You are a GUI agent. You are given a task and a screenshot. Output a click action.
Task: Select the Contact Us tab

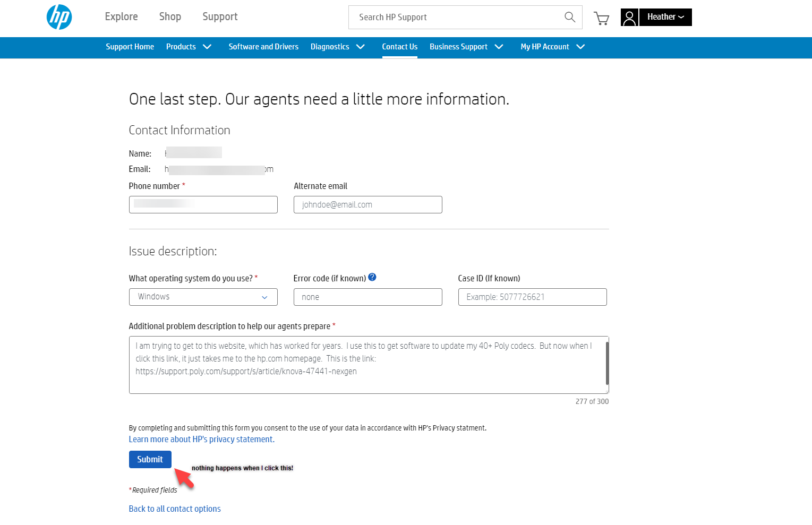point(399,47)
